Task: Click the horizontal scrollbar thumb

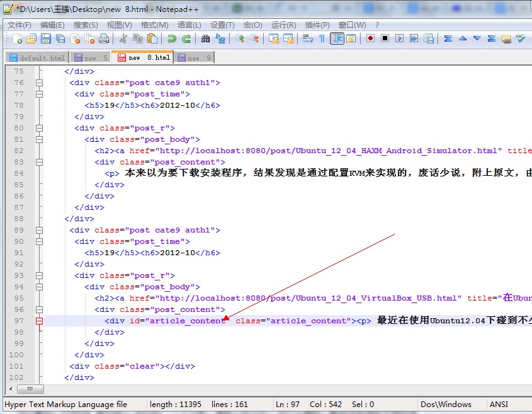Action: click(30, 389)
